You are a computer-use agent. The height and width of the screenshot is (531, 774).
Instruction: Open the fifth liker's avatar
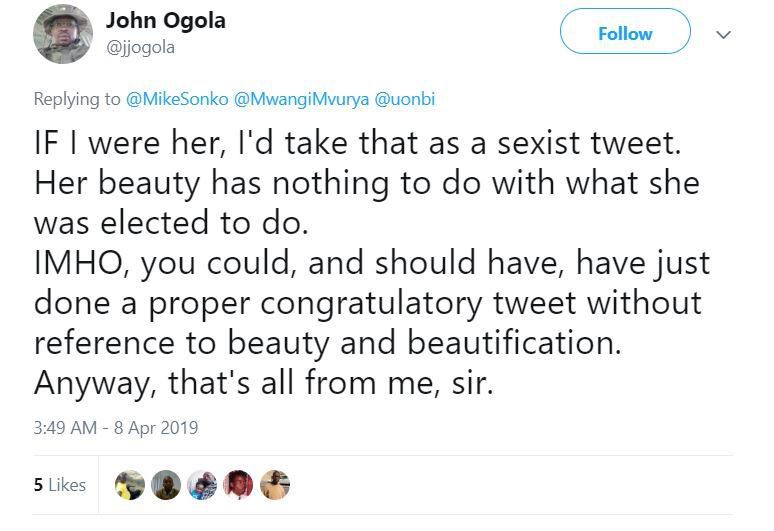(x=274, y=485)
